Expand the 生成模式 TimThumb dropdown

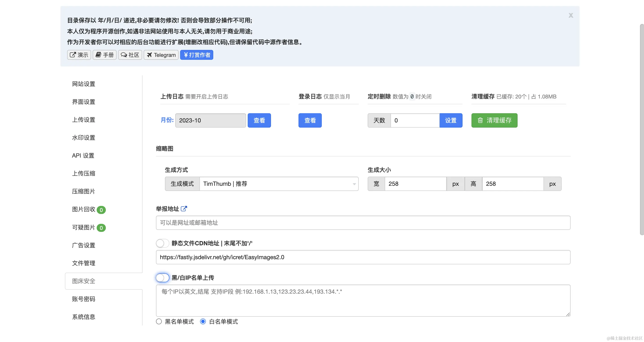(x=279, y=184)
